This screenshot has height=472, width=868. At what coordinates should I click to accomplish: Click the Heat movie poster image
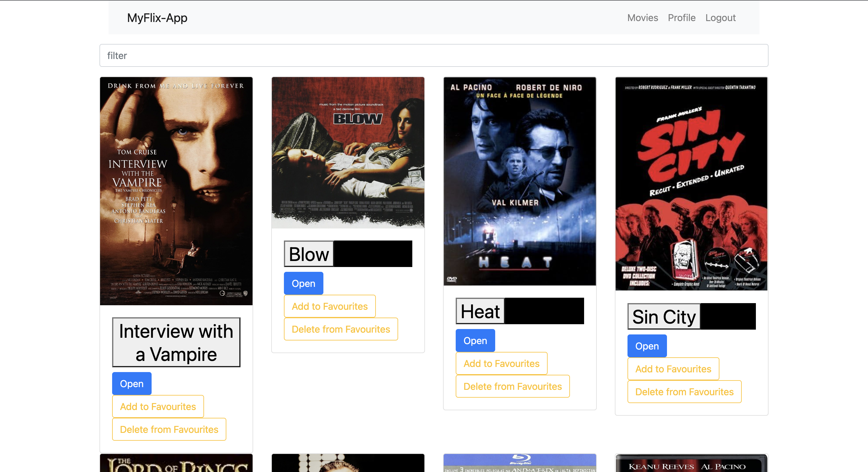tap(519, 181)
